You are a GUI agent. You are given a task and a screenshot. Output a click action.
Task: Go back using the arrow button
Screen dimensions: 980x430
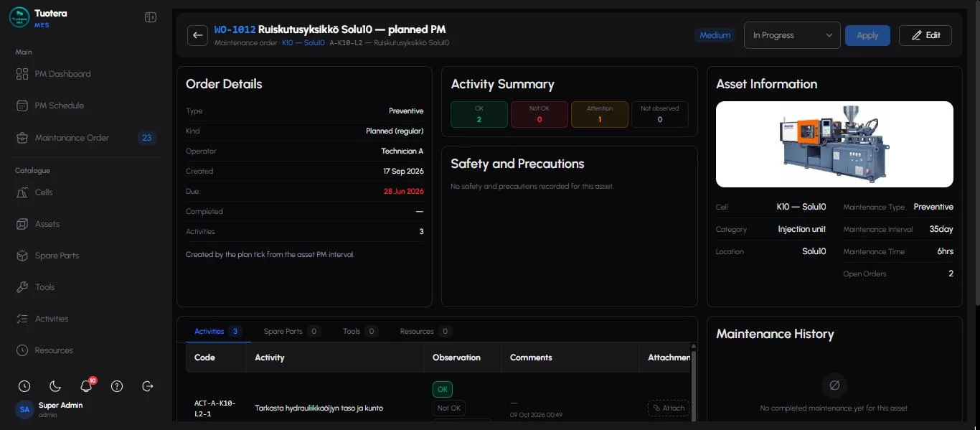coord(198,35)
